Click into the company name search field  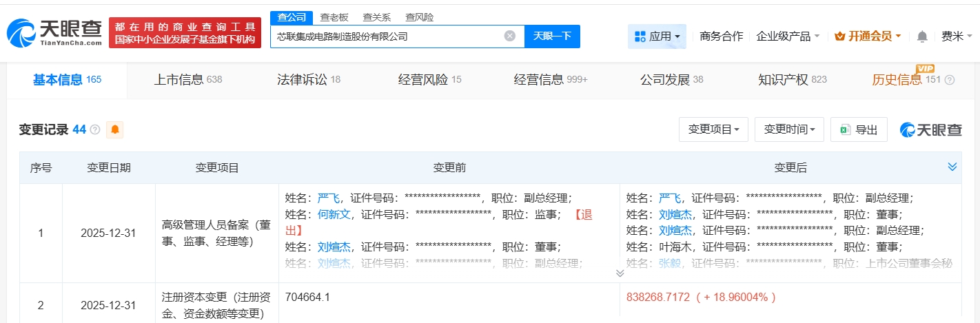386,36
